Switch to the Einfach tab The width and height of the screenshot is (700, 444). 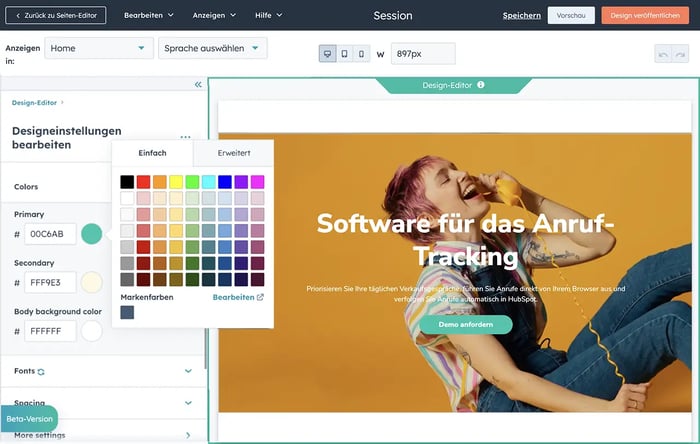click(x=152, y=153)
